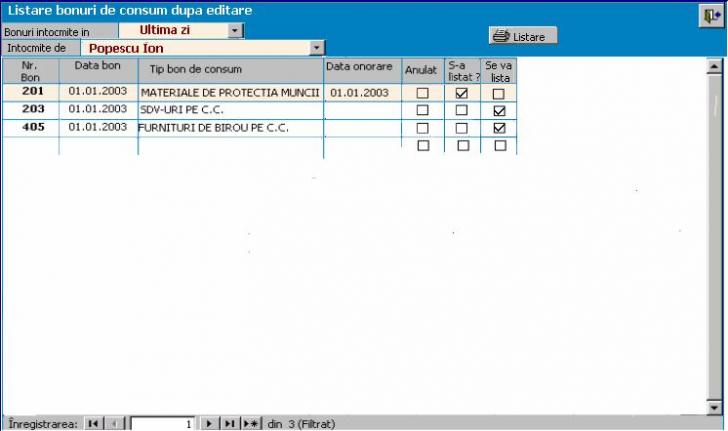The width and height of the screenshot is (728, 431).
Task: Select the 'Data bon' column header
Action: 97,66
